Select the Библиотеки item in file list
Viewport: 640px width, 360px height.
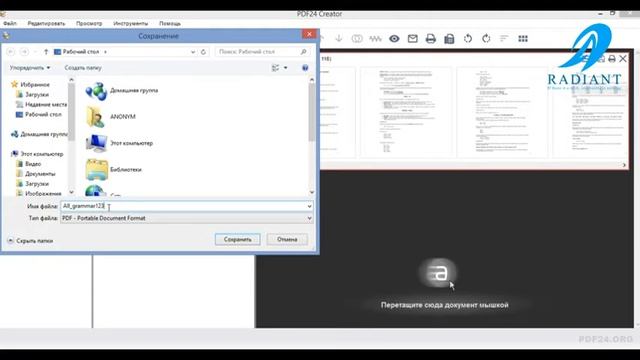click(113, 169)
